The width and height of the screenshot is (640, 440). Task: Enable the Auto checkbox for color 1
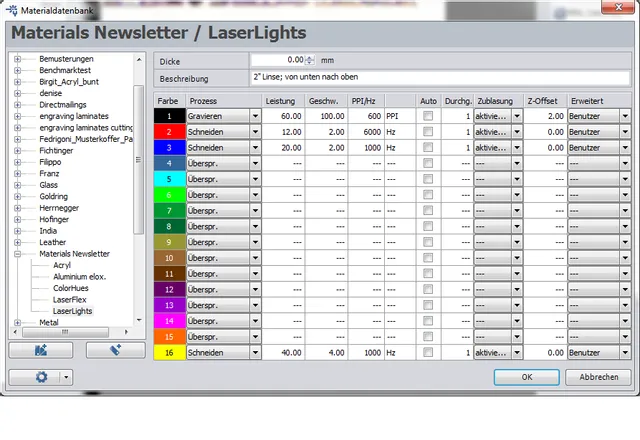(x=428, y=117)
